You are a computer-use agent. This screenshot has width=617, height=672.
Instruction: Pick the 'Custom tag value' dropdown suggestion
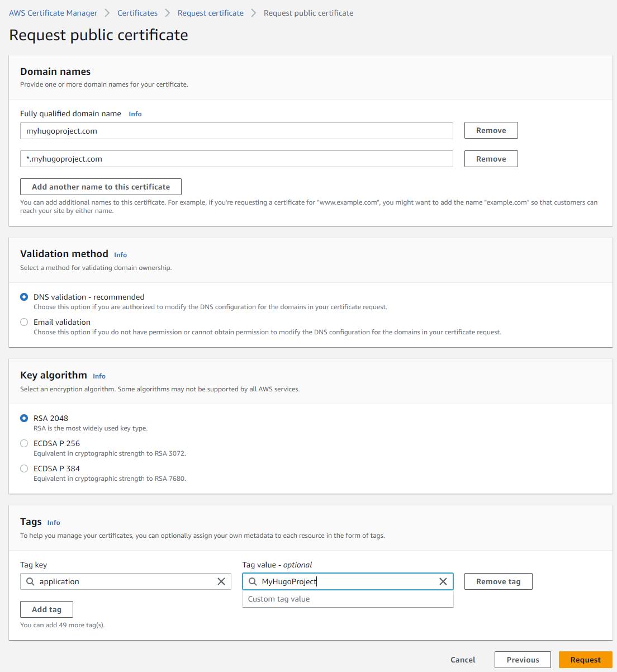348,599
